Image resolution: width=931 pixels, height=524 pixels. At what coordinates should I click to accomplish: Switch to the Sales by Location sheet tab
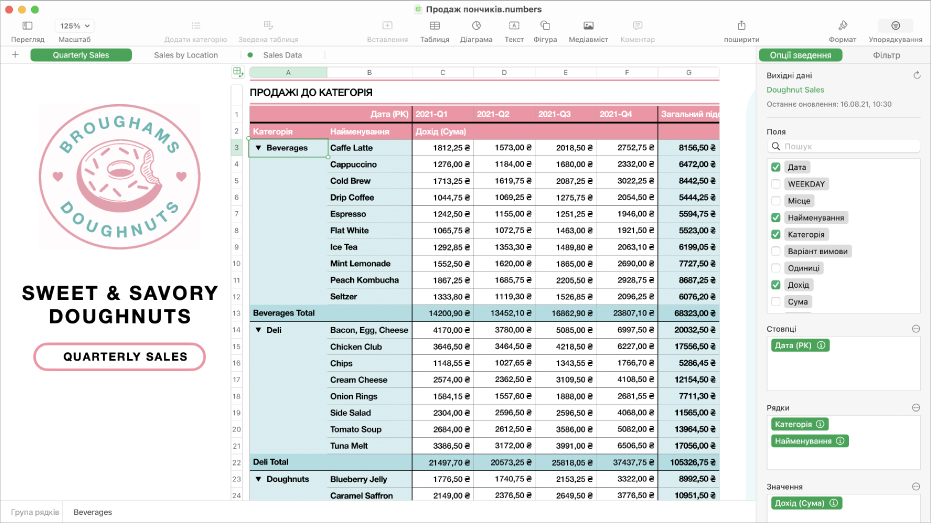pos(186,55)
